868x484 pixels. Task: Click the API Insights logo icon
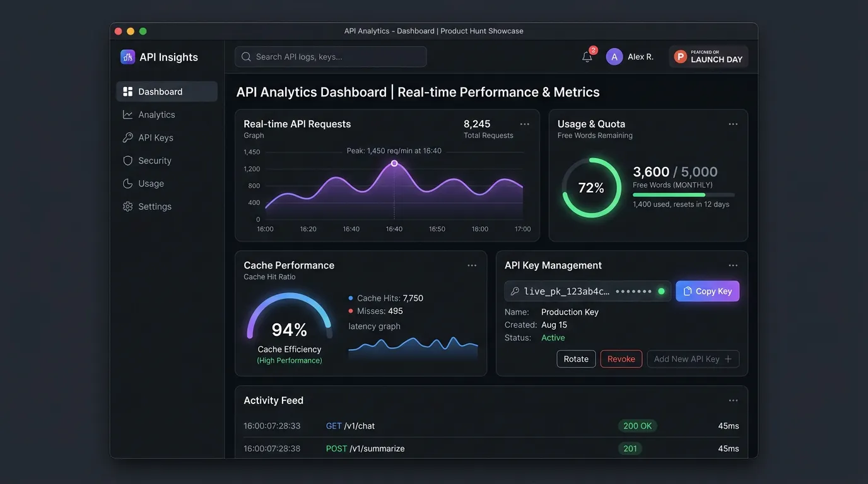(x=127, y=57)
